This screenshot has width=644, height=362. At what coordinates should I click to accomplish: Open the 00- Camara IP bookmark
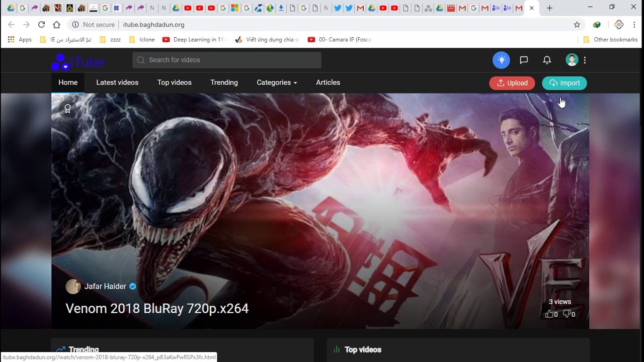[x=340, y=39]
